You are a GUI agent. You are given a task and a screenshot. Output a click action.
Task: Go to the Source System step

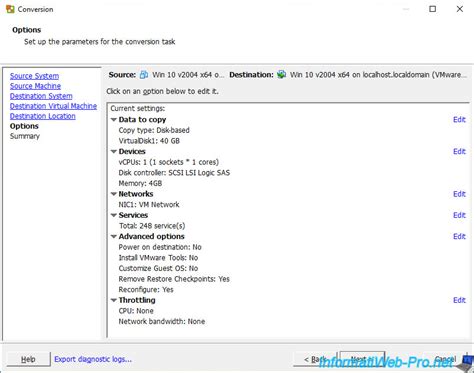click(34, 76)
